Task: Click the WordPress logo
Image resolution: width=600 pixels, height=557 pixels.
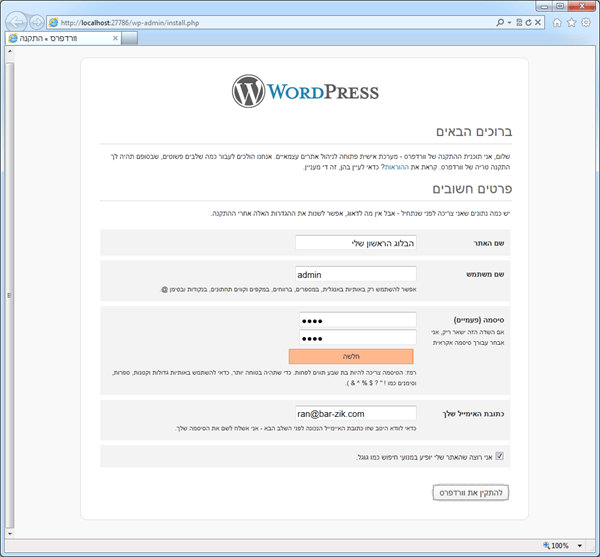Action: [305, 91]
